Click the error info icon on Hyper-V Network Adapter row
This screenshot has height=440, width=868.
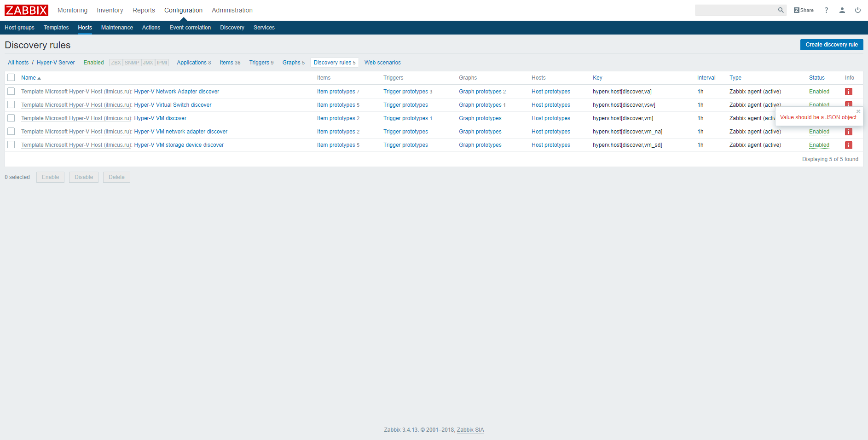849,92
